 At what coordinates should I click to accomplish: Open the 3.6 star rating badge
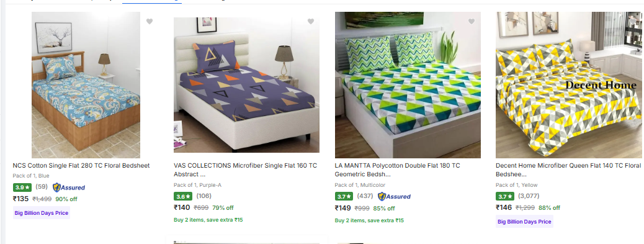click(x=183, y=196)
